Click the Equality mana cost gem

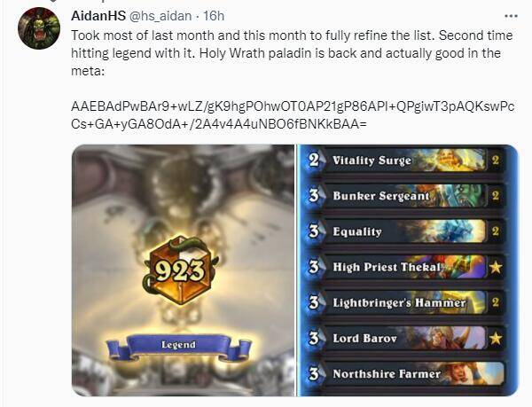314,231
